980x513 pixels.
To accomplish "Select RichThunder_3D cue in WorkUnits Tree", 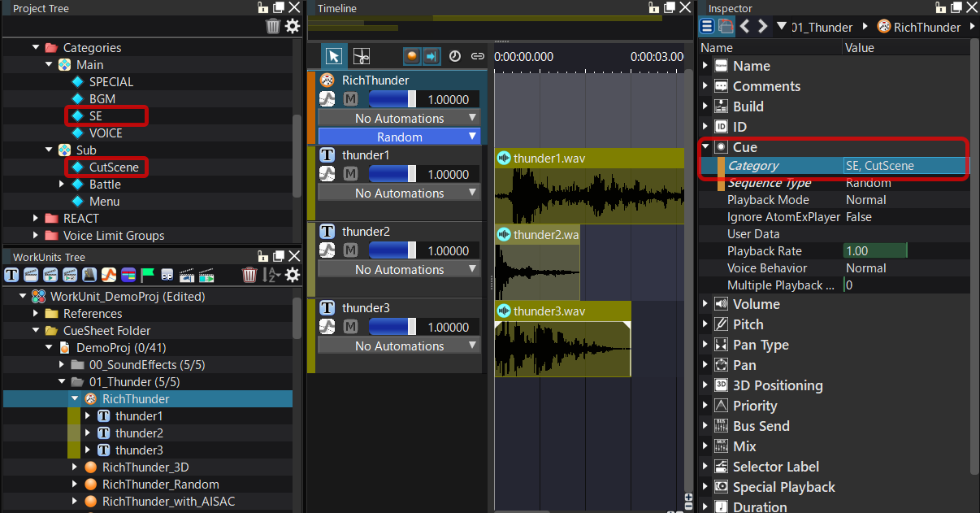I will (145, 467).
